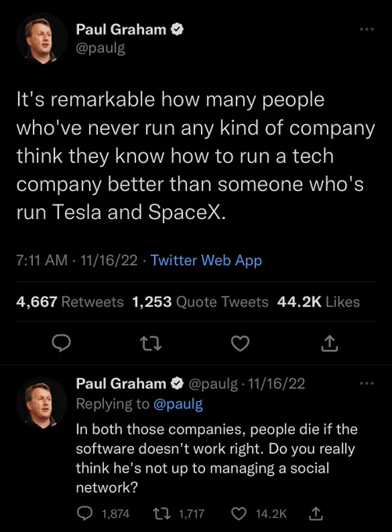Click the @paulg handle under main tweet name
Image resolution: width=392 pixels, height=532 pixels.
(x=100, y=49)
